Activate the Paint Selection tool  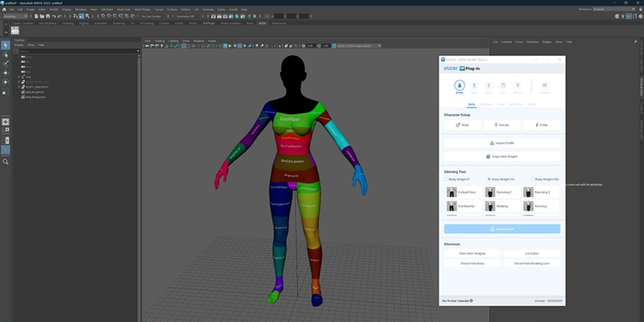coord(6,64)
